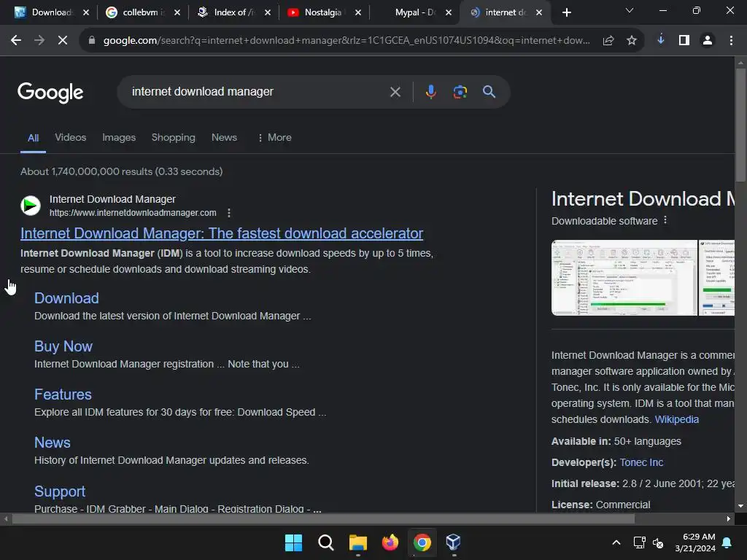Open the Chrome downloads icon

tap(661, 40)
